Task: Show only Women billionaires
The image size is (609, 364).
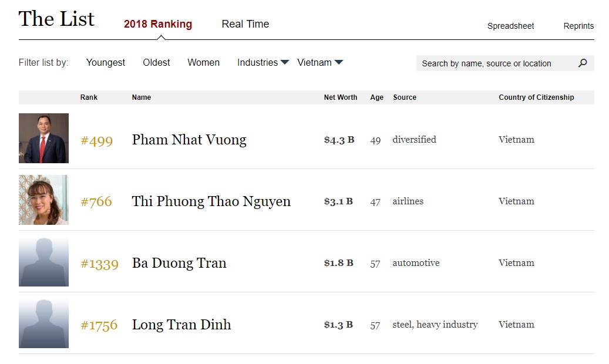Action: (x=203, y=62)
